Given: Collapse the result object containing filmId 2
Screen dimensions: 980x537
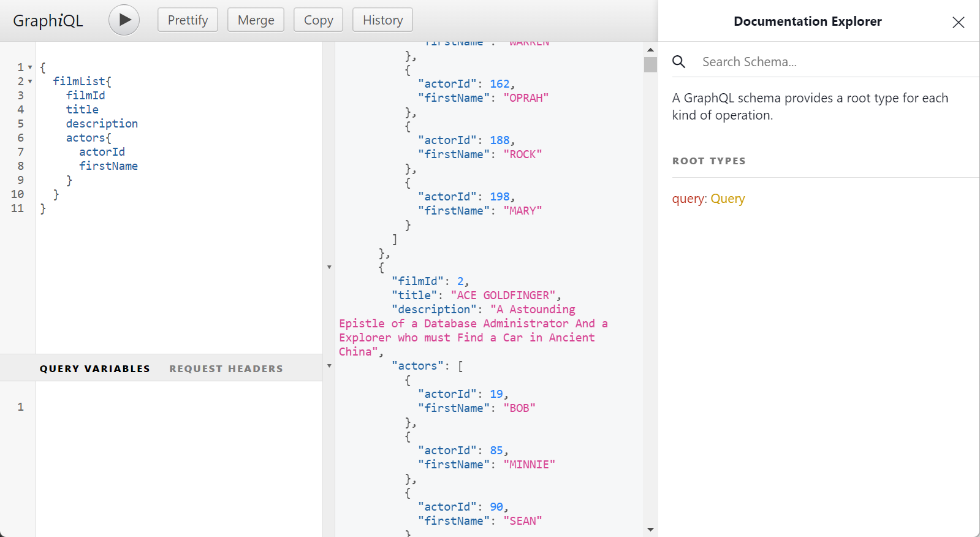Looking at the screenshot, I should pyautogui.click(x=329, y=267).
